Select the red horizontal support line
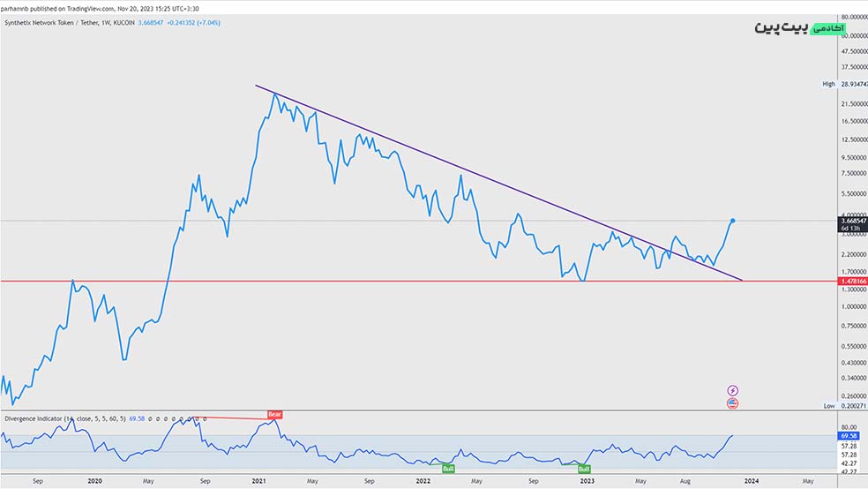This screenshot has height=489, width=868. (353, 281)
